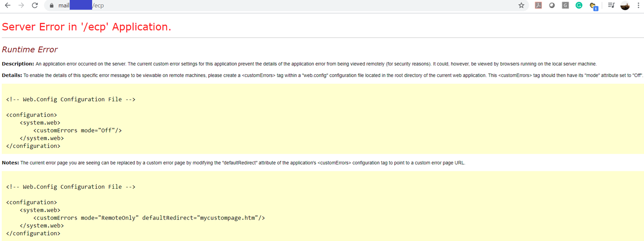Click the customErrors mode="Off" code line
The height and width of the screenshot is (241, 644).
[x=77, y=130]
